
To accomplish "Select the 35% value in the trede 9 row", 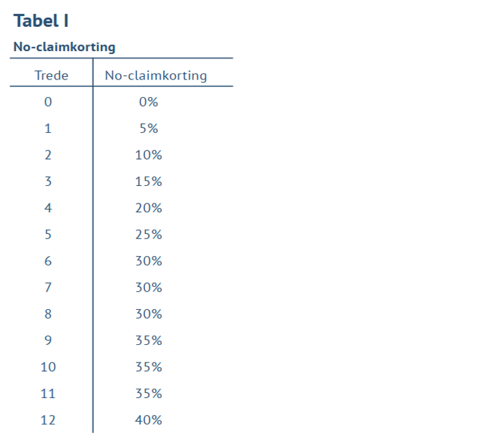I will click(x=148, y=341).
